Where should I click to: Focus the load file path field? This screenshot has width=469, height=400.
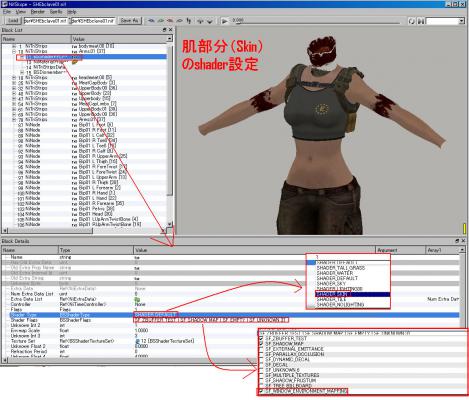tap(45, 21)
